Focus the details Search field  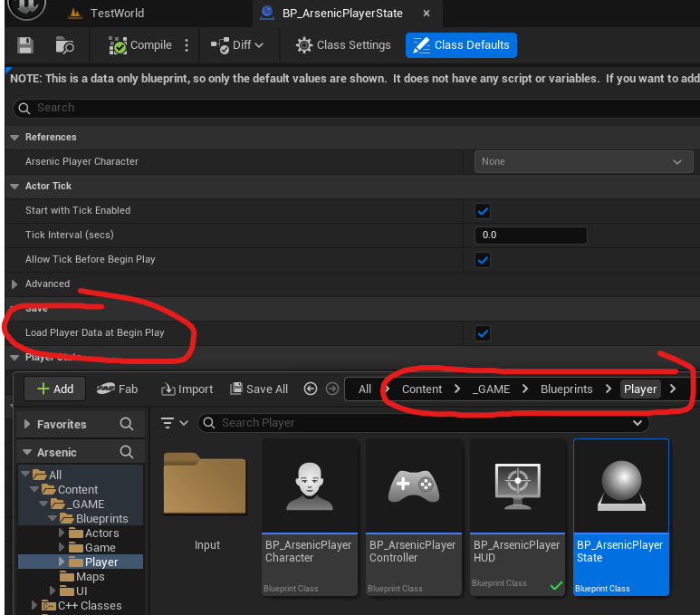pos(356,108)
